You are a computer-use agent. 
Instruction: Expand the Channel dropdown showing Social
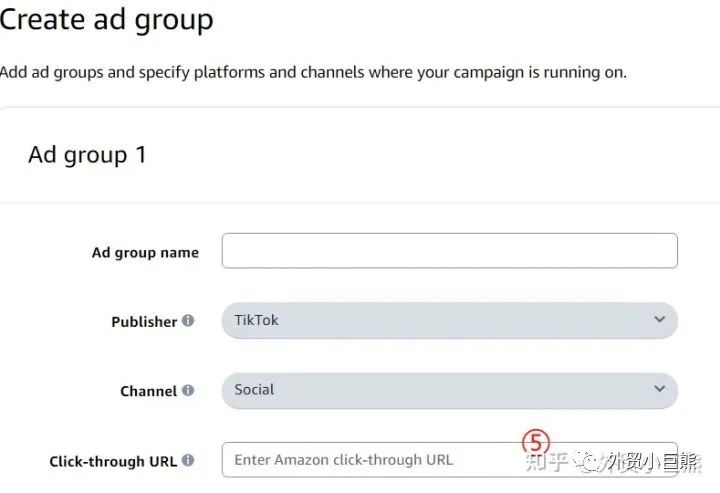(x=449, y=390)
